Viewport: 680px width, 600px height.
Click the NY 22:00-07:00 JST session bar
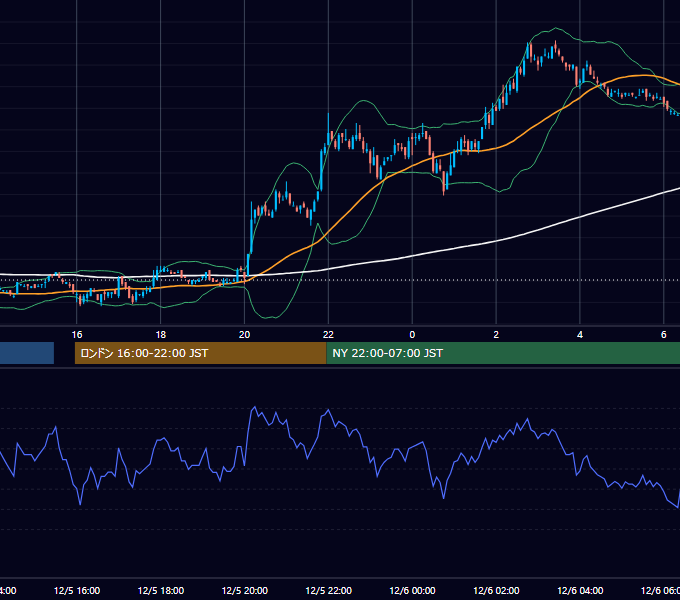click(503, 353)
